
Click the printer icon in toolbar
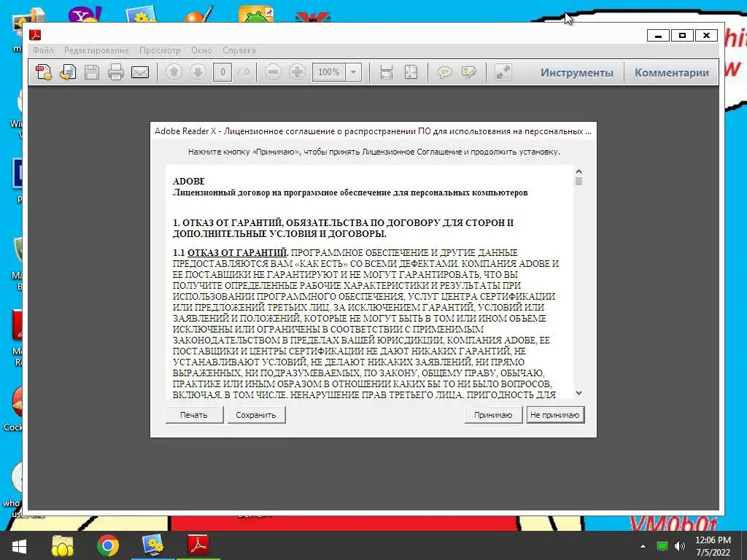[116, 72]
